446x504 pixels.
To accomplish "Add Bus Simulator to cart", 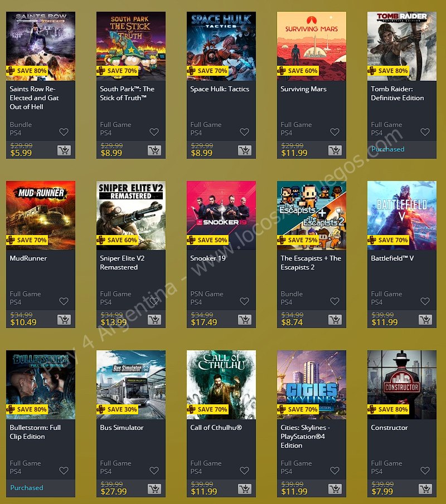I will click(x=154, y=489).
